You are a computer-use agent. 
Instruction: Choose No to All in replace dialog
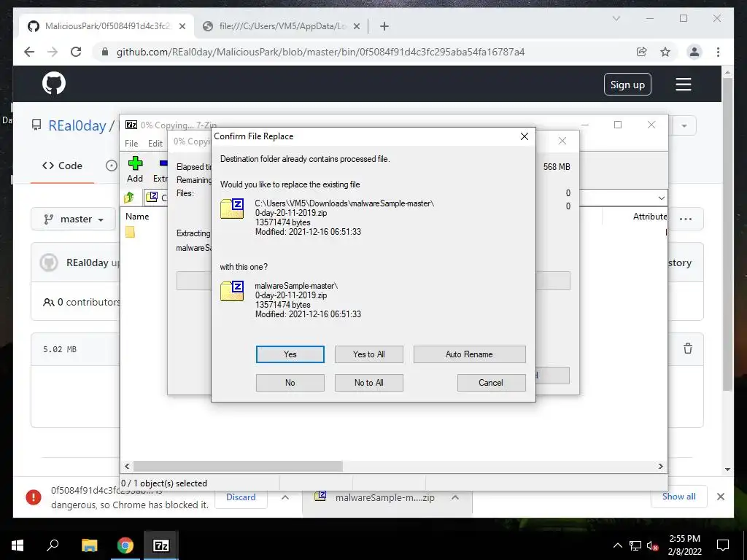point(368,383)
